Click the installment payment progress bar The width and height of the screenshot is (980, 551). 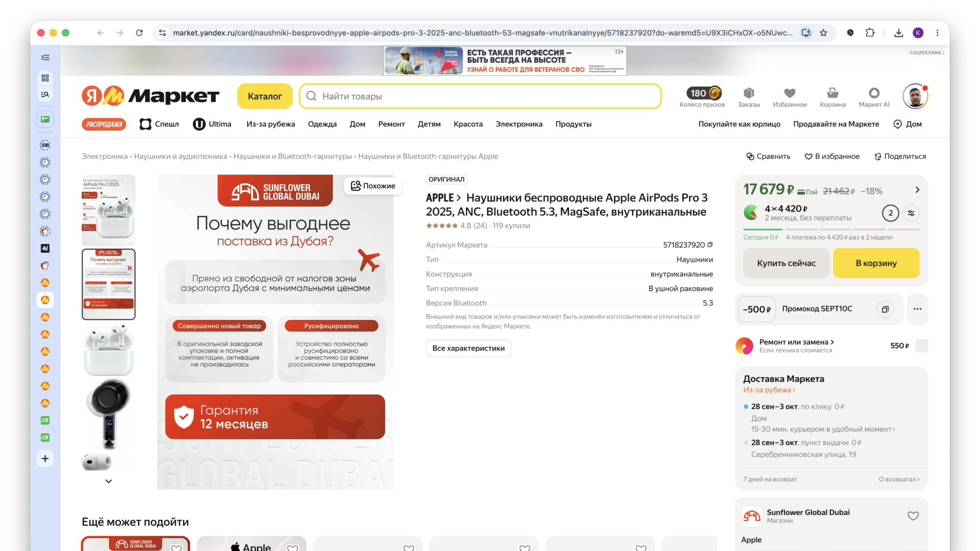pos(831,230)
